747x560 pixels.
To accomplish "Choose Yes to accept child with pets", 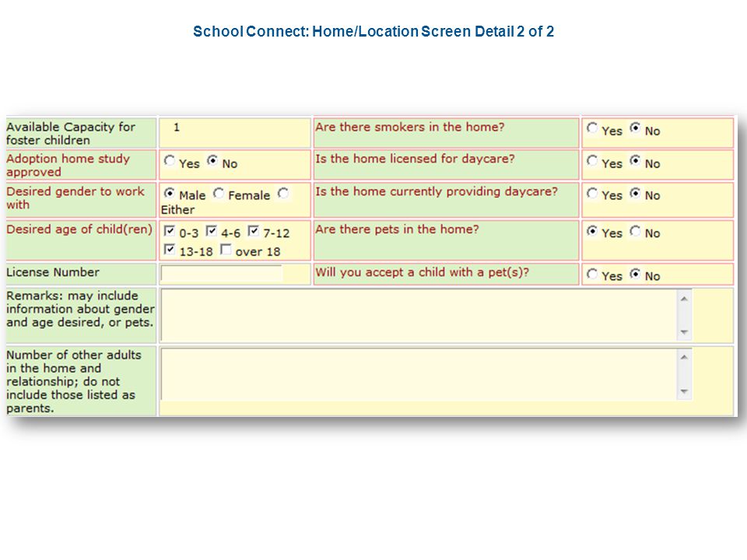I will pos(591,274).
